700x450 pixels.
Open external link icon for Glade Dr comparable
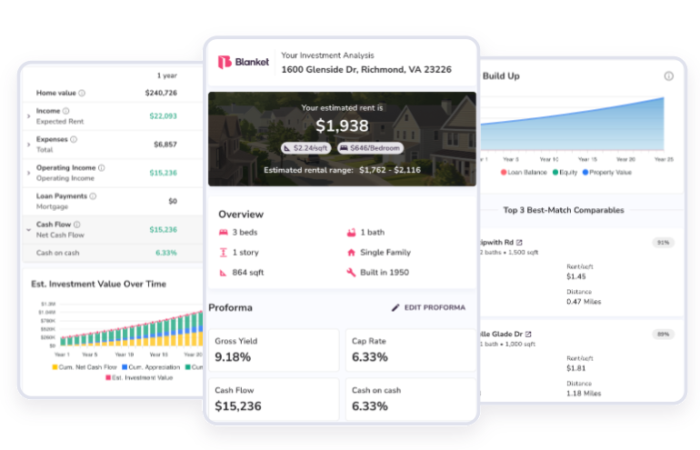[x=528, y=334]
